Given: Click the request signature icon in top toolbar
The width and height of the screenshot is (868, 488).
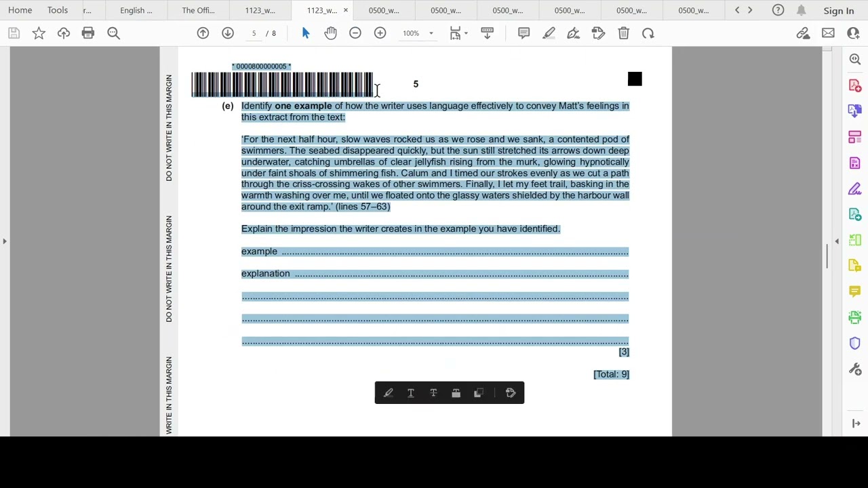Looking at the screenshot, I should click(598, 33).
